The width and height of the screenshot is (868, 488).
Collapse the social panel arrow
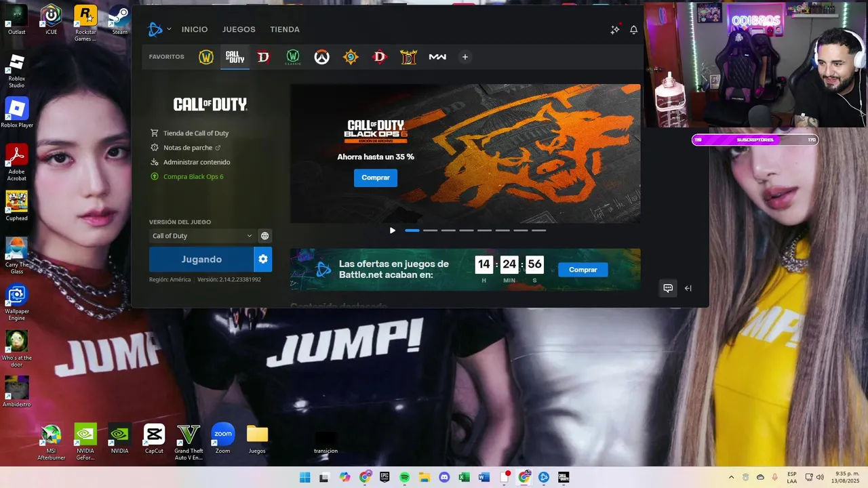pyautogui.click(x=688, y=288)
